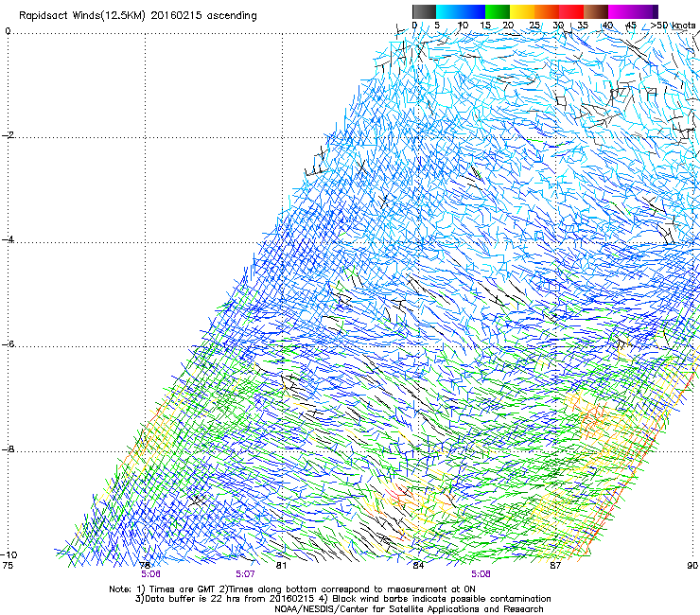Click the '84' longitude axis label
Screen dimensions: 700x615
(418, 566)
